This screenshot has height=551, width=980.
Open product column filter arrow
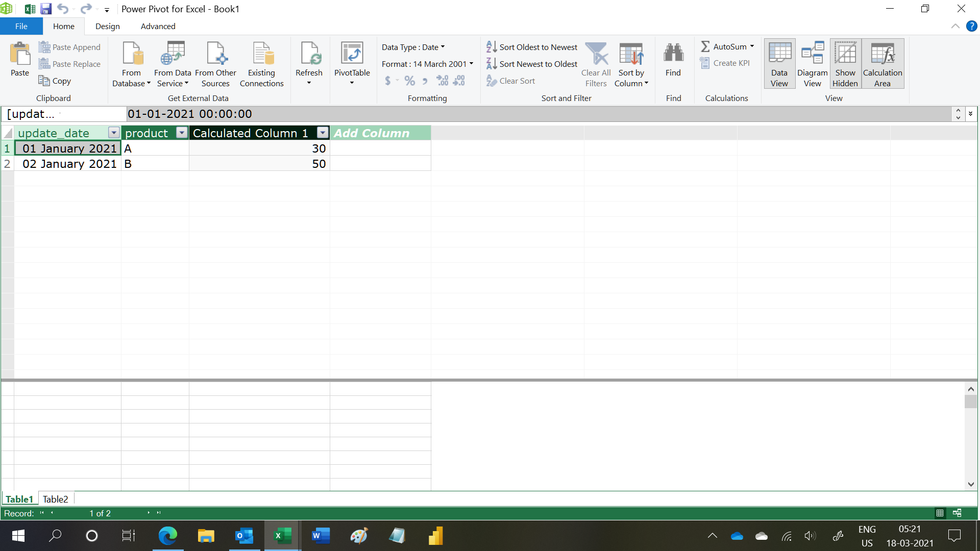click(182, 133)
